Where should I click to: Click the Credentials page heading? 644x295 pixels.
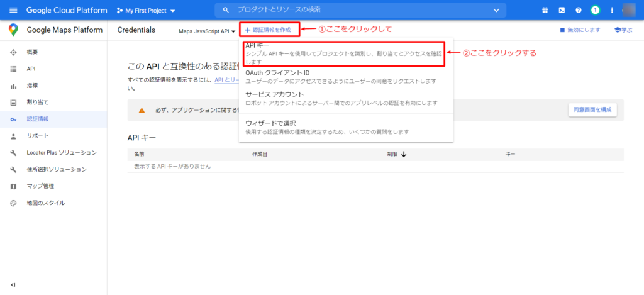coord(136,30)
